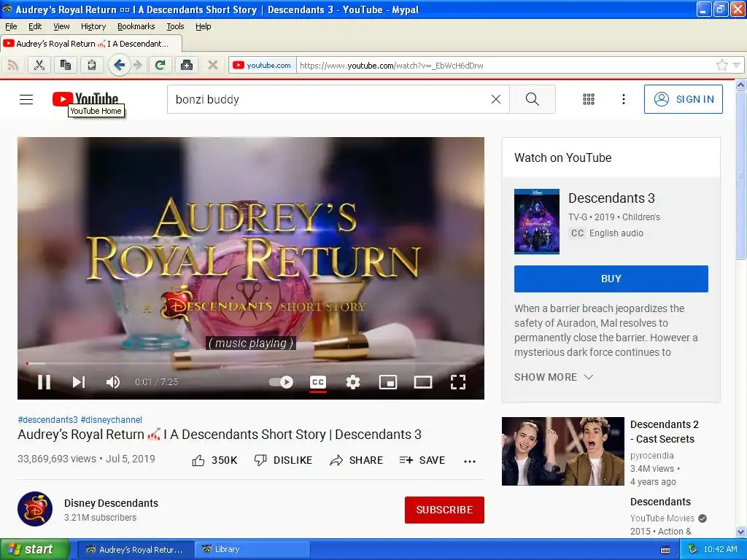Select the Audrey's Royal Return browser tab
Image resolution: width=747 pixels, height=560 pixels.
click(91, 44)
